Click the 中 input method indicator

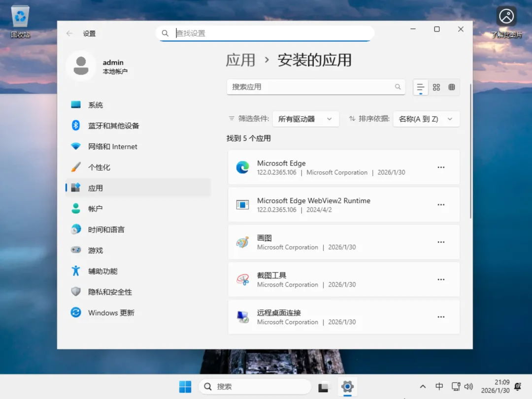pyautogui.click(x=439, y=387)
